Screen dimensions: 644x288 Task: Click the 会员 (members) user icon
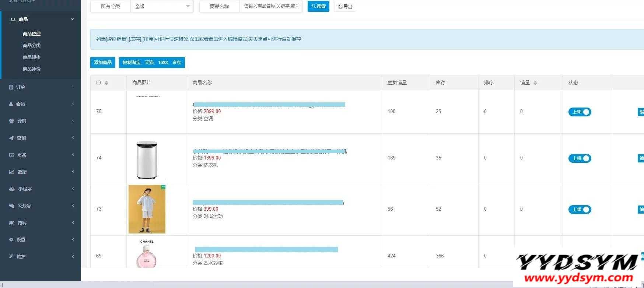[11, 104]
